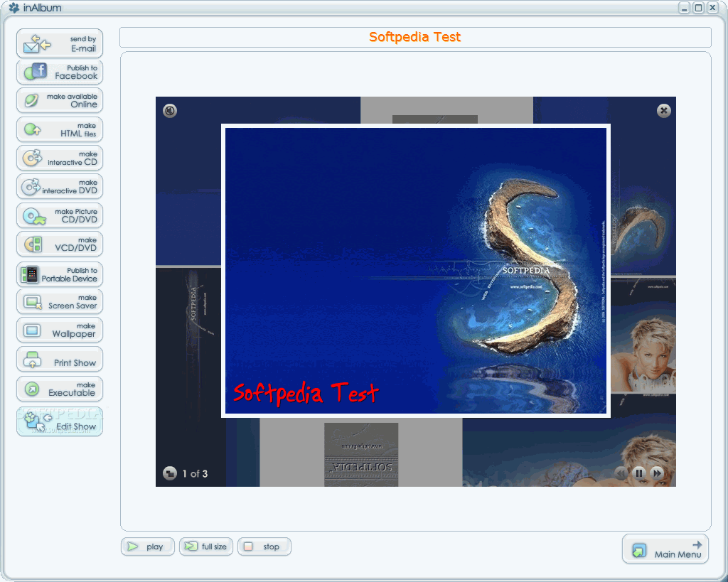
Task: Minimize the inAlbum window
Action: [x=684, y=8]
